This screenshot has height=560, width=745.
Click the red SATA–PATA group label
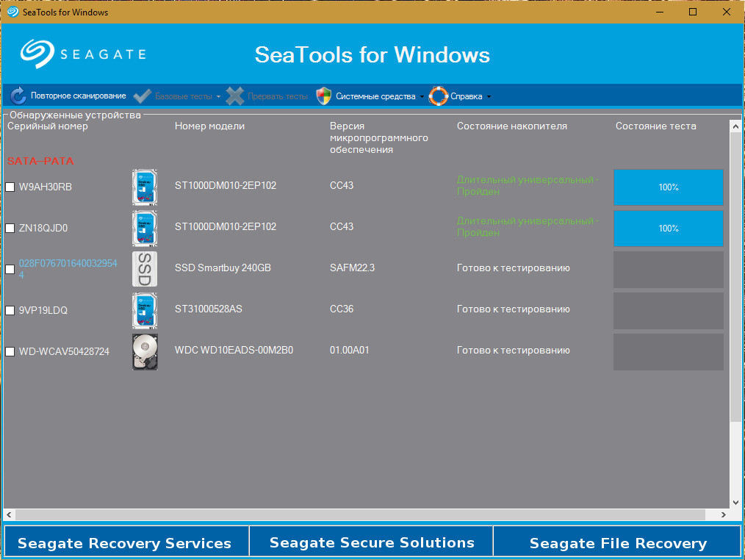40,161
